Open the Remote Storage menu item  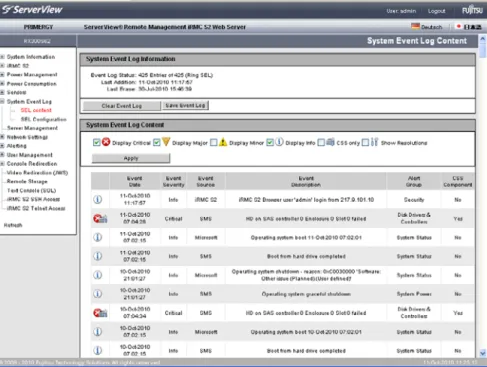27,181
